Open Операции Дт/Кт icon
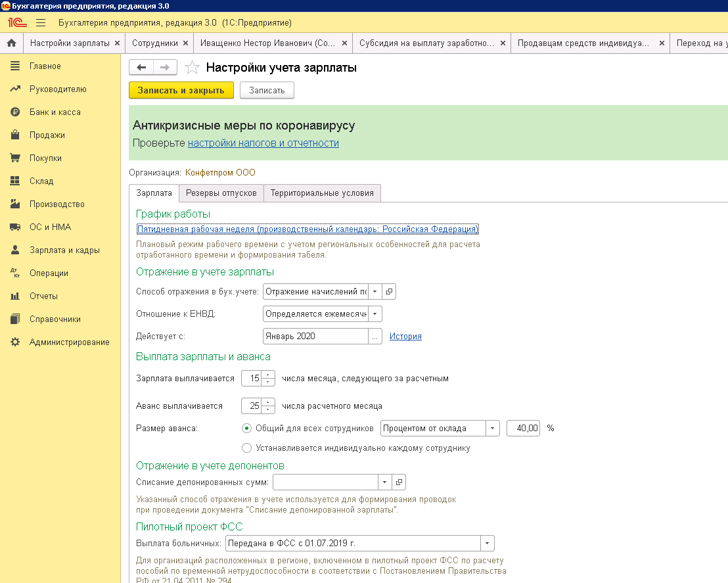Viewport: 728px width, 583px height. pos(15,273)
